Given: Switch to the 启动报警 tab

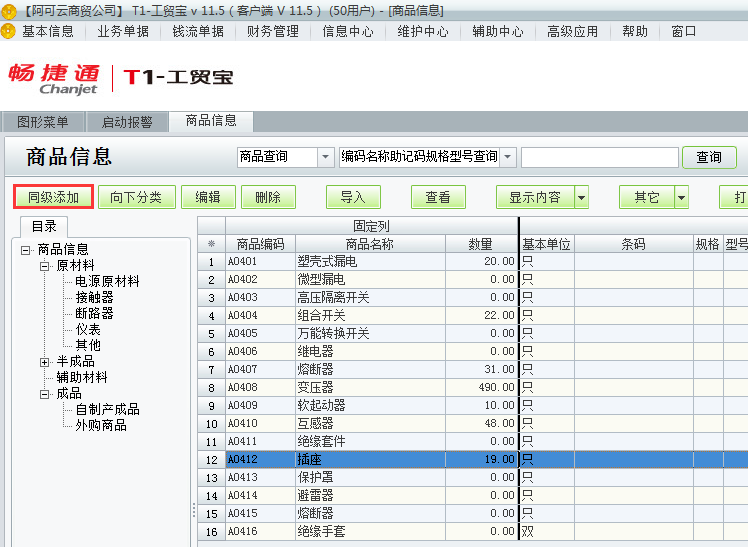Looking at the screenshot, I should tap(127, 122).
